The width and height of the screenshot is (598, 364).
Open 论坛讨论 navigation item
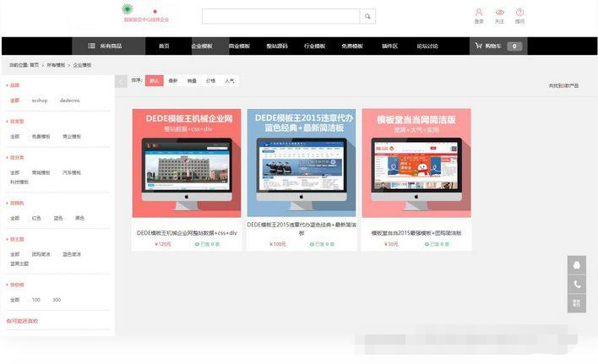[427, 46]
